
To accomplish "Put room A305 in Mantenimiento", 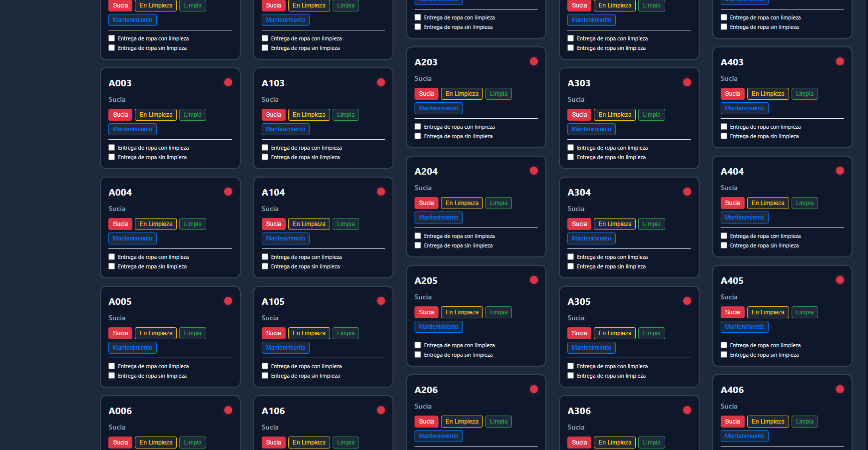I will (x=591, y=348).
